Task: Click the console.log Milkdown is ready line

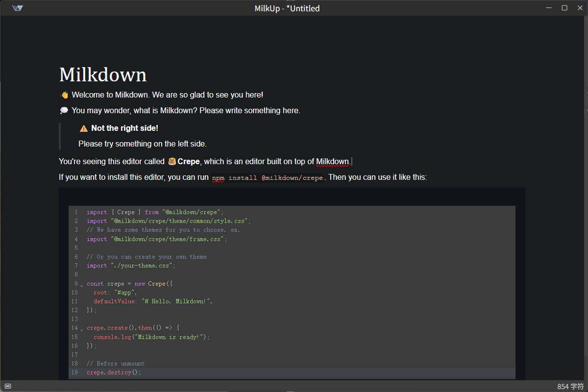Action: point(151,337)
